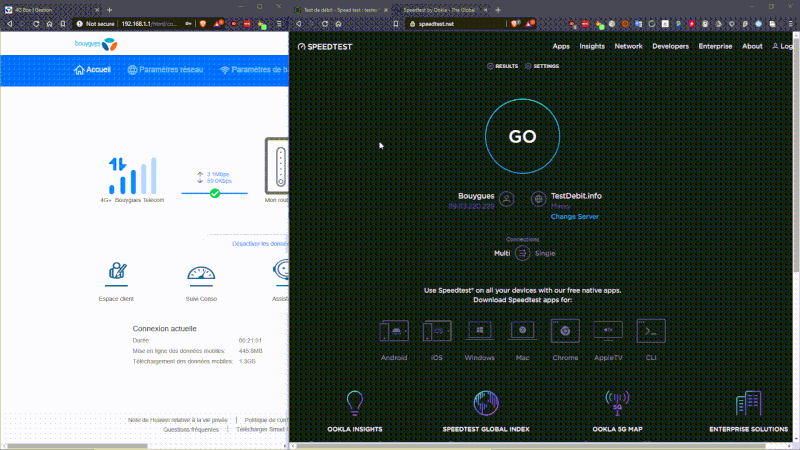Select the Windows app icon
The width and height of the screenshot is (800, 450).
(x=480, y=331)
